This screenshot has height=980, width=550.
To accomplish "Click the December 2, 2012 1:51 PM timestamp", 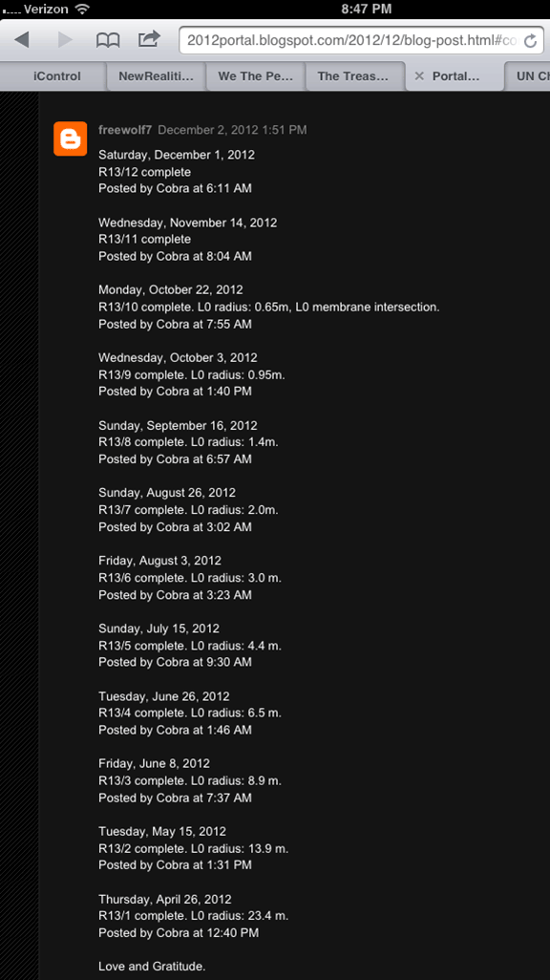I will tap(232, 130).
